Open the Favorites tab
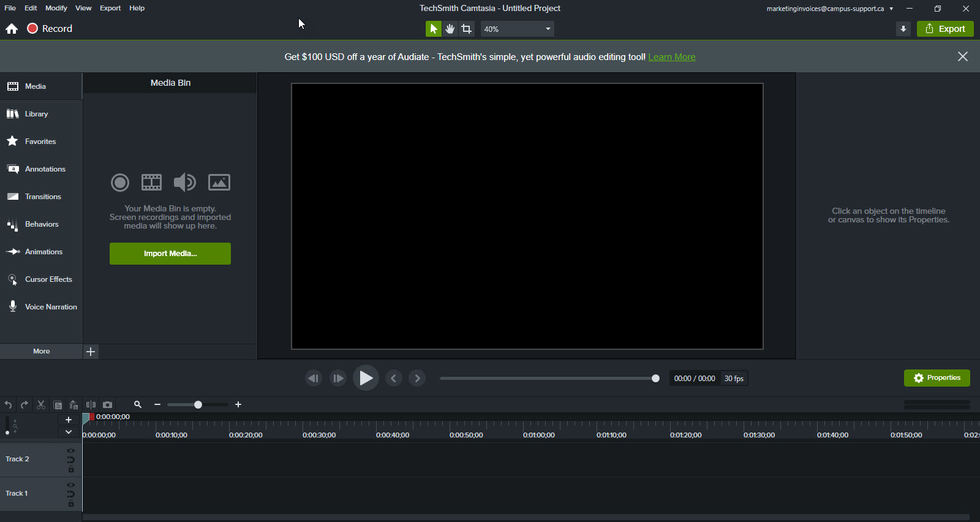The image size is (980, 522). tap(41, 142)
